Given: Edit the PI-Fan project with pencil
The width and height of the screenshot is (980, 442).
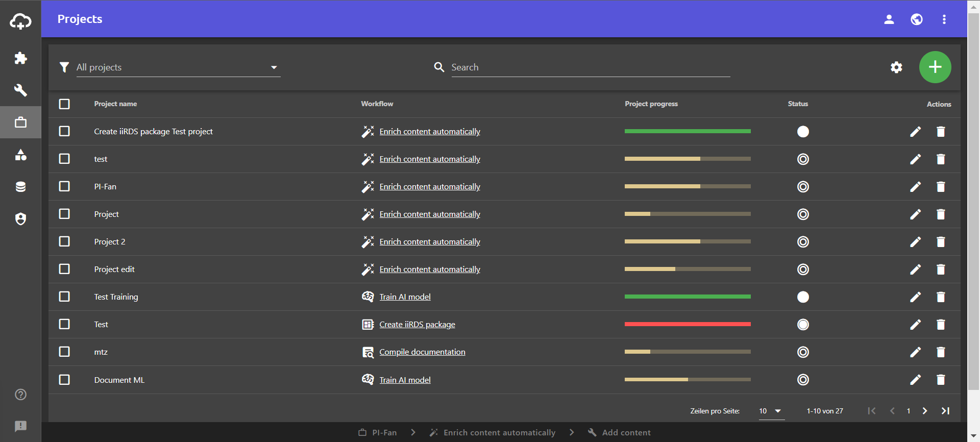Looking at the screenshot, I should 916,187.
